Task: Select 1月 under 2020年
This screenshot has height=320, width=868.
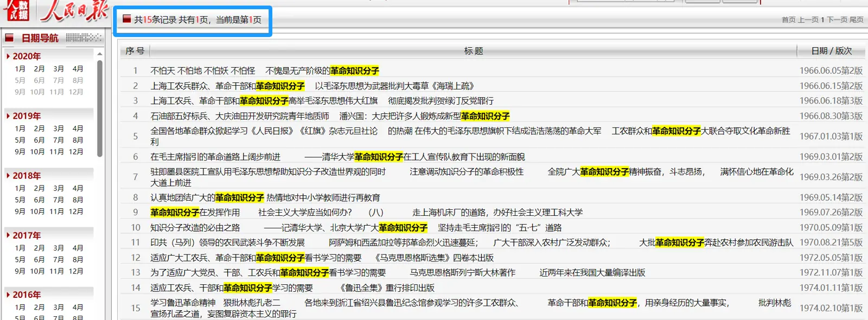Action: click(x=20, y=69)
